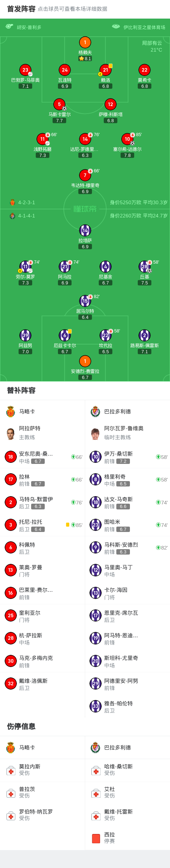This screenshot has width=170, height=868.
Task: Click the 4-1-4-1 formation label
Action: [x=26, y=216]
